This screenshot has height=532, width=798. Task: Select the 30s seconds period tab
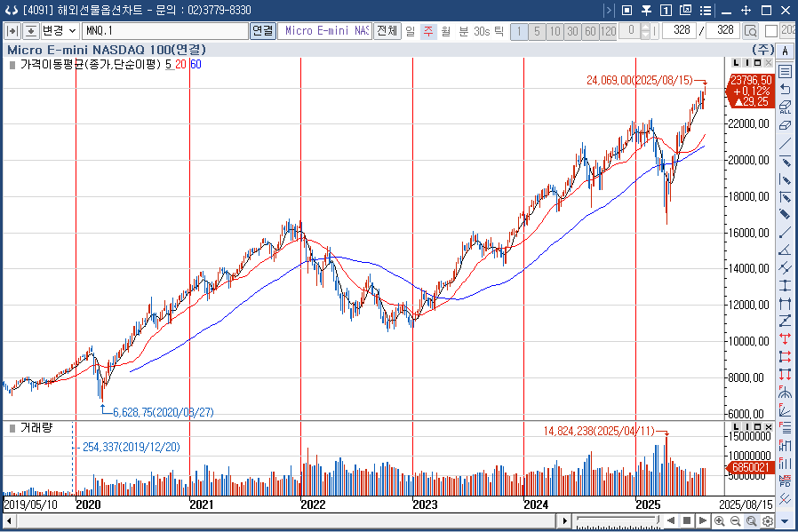click(482, 31)
